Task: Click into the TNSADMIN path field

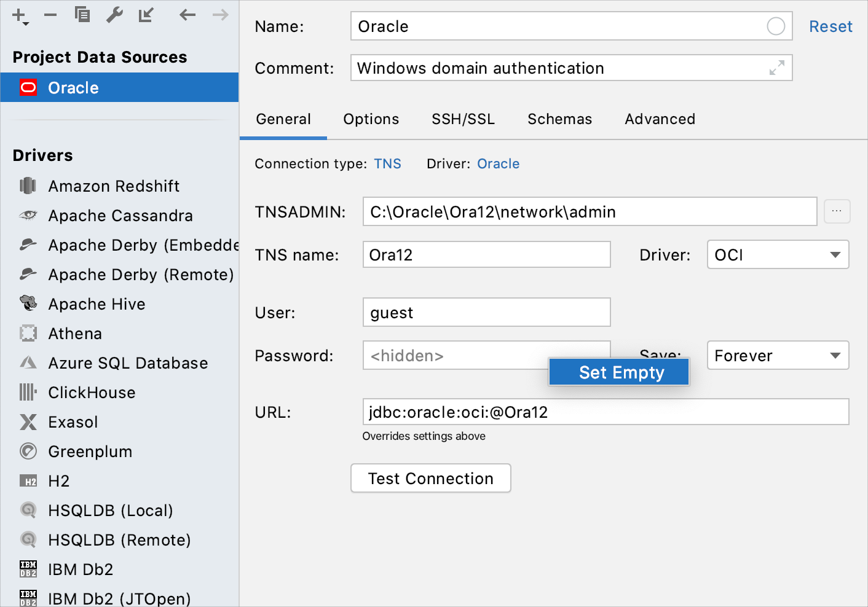Action: coord(590,211)
